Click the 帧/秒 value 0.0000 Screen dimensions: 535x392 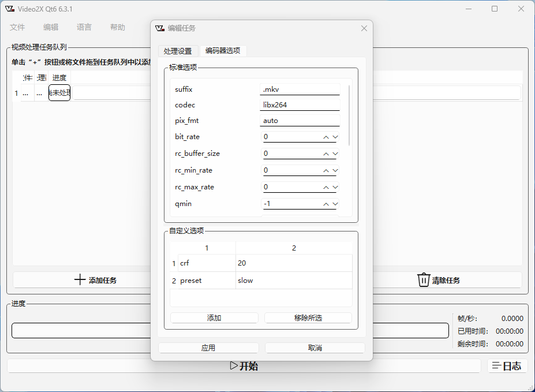point(512,318)
